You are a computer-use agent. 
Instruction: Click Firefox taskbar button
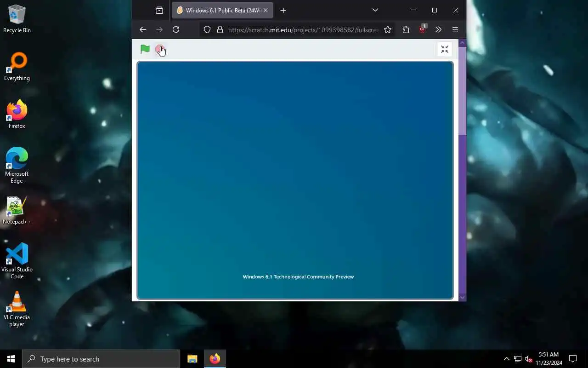[215, 359]
